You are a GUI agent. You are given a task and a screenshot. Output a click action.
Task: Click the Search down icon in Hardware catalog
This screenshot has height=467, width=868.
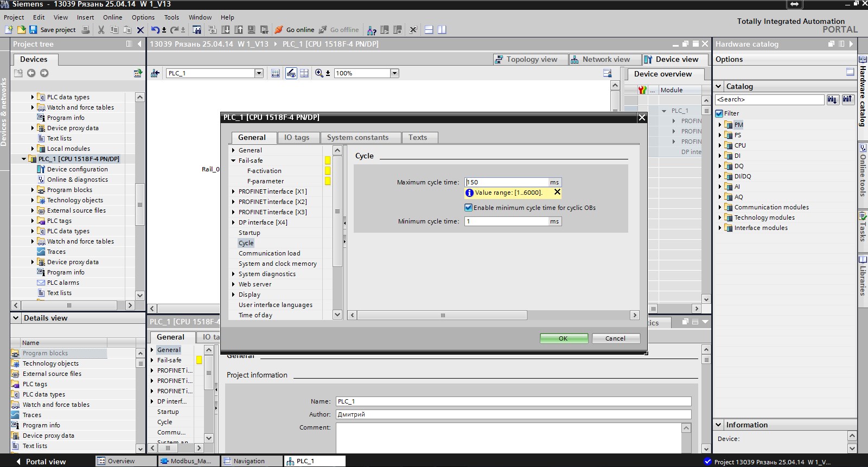click(833, 99)
